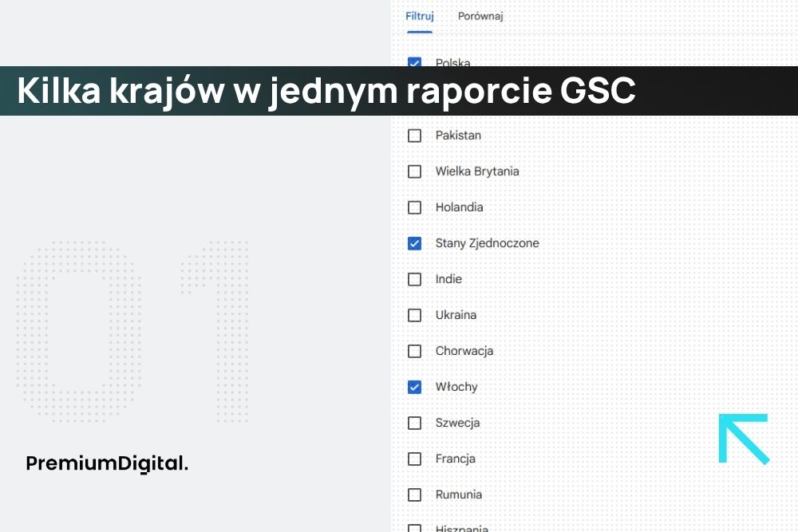This screenshot has width=798, height=532.
Task: Check the Rumunia checkbox
Action: point(415,495)
